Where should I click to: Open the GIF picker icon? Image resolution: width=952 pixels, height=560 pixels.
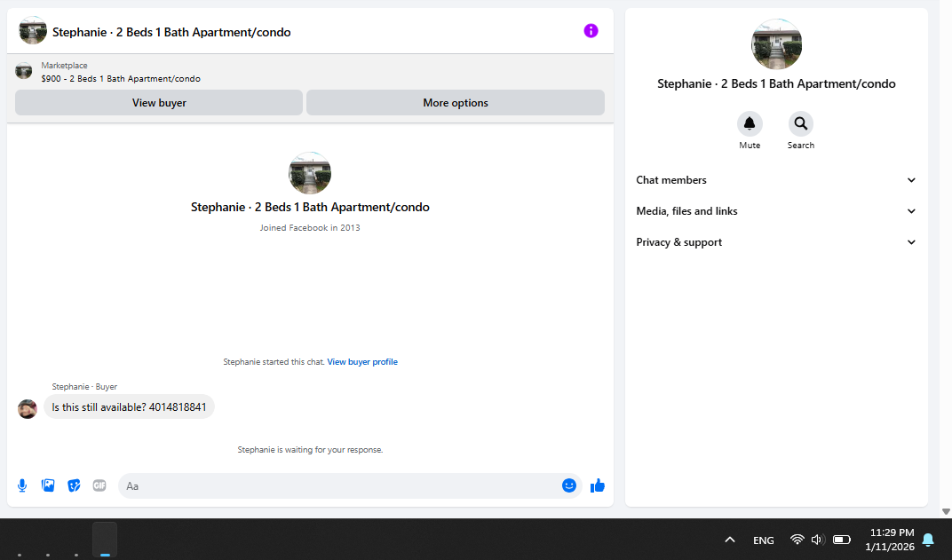pyautogui.click(x=99, y=485)
